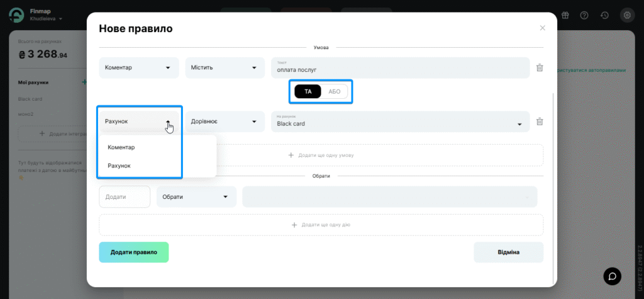644x299 pixels.
Task: Open the Дорівнює operator dropdown
Action: [225, 121]
